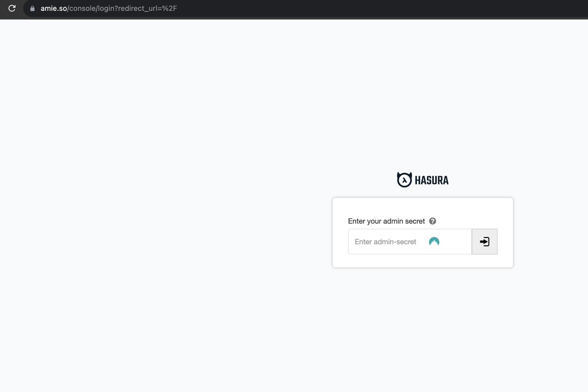This screenshot has height=392, width=588.
Task: Click the "Enter your admin secret" label
Action: (387, 221)
